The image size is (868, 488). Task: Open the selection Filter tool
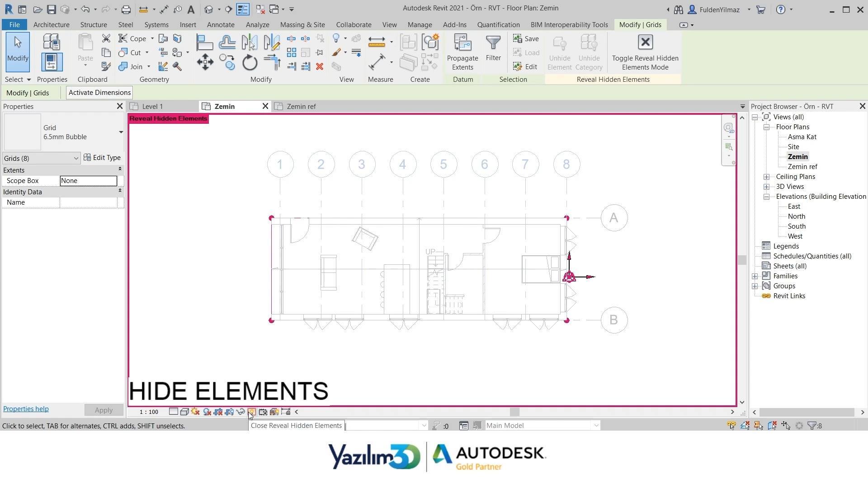493,48
